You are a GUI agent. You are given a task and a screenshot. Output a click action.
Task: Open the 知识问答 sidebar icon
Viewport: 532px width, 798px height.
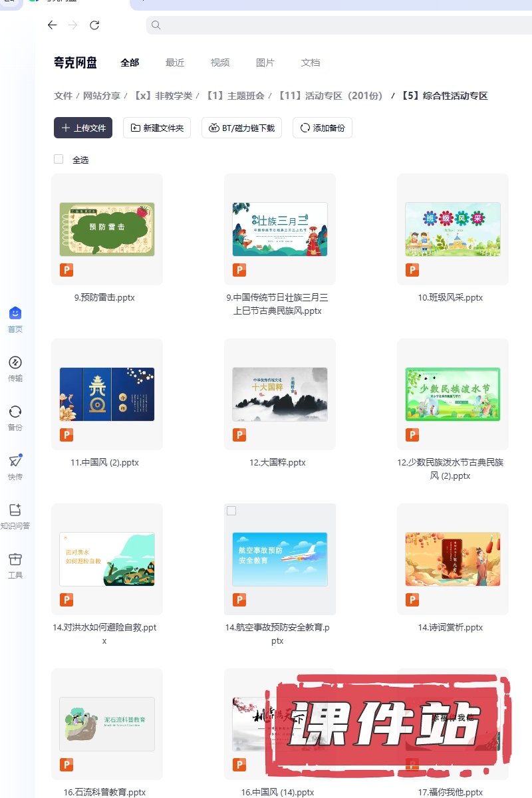click(15, 511)
